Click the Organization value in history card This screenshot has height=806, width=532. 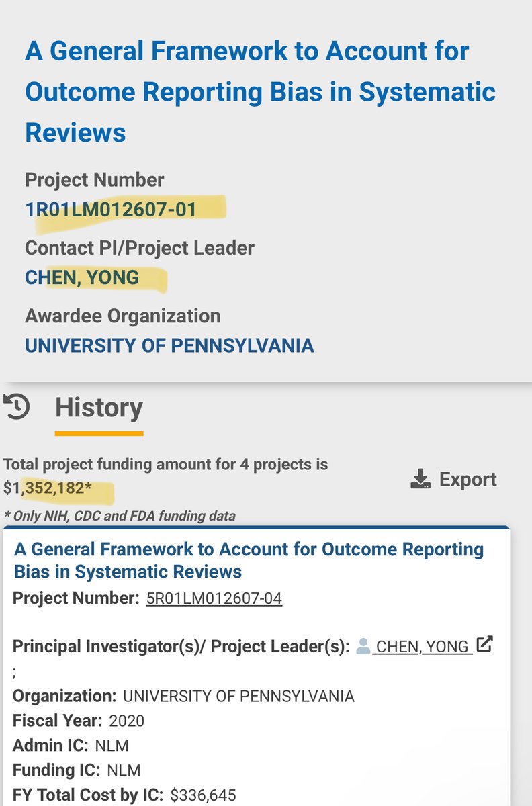coord(238,696)
